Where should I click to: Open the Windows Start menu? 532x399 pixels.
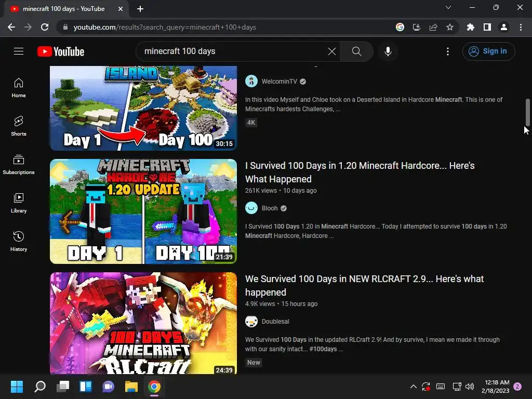17,387
